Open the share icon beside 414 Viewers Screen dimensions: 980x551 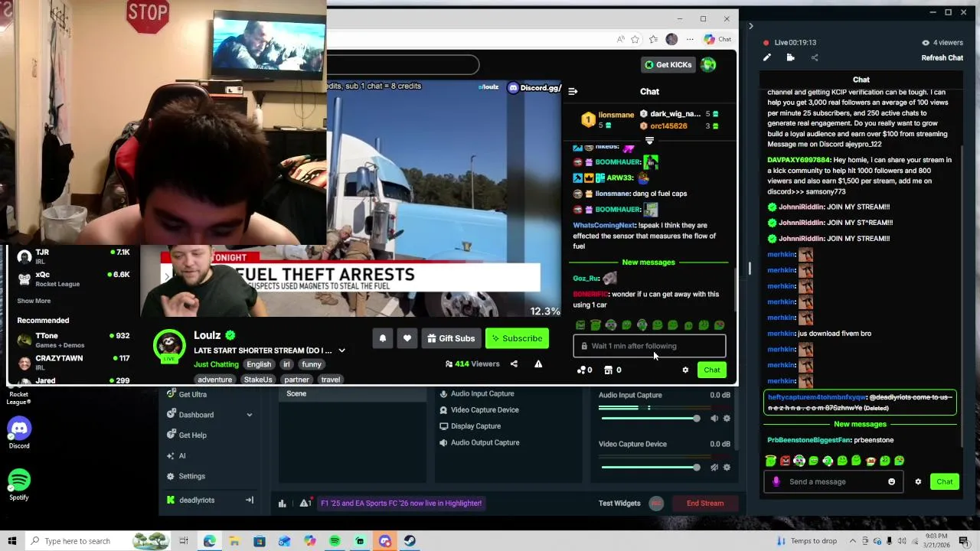point(514,364)
